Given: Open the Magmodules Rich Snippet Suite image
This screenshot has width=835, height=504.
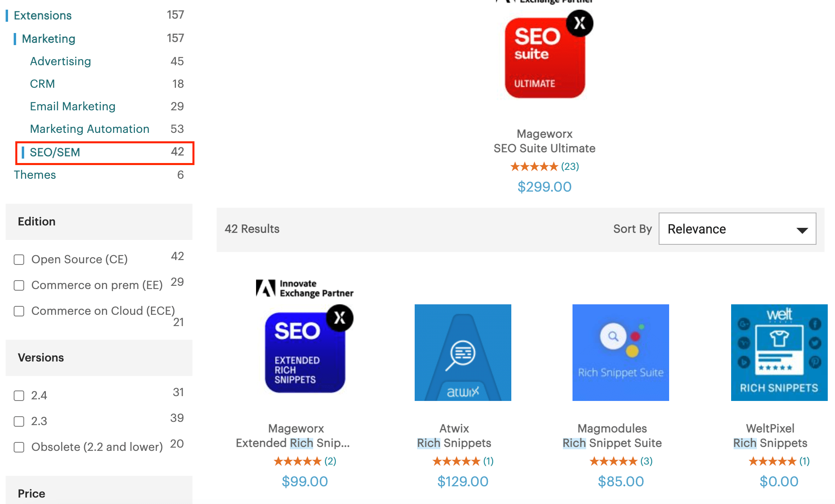Looking at the screenshot, I should click(621, 353).
